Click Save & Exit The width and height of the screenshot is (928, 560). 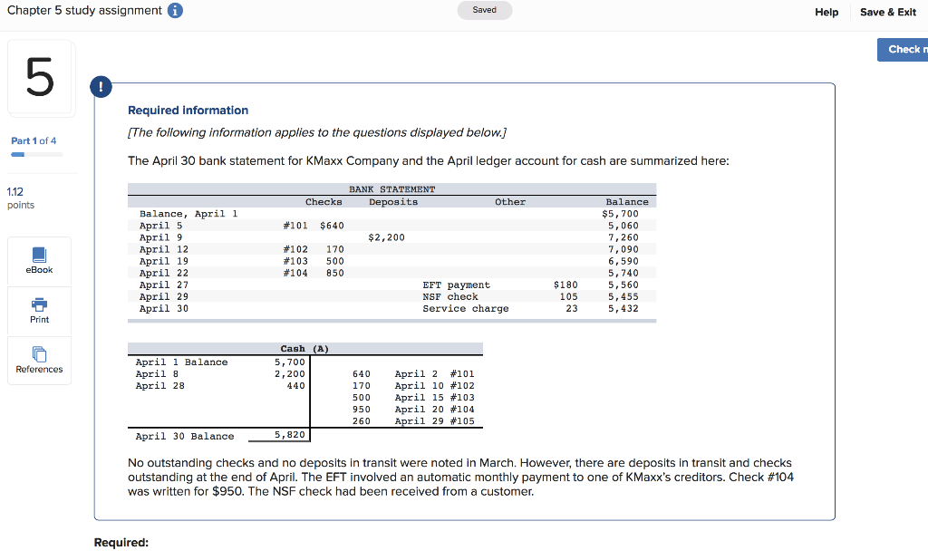tap(887, 12)
